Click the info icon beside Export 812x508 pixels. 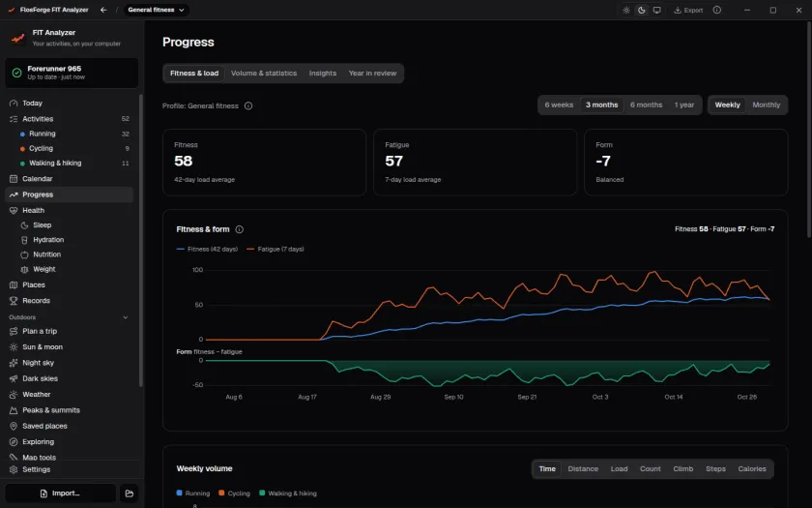point(716,10)
